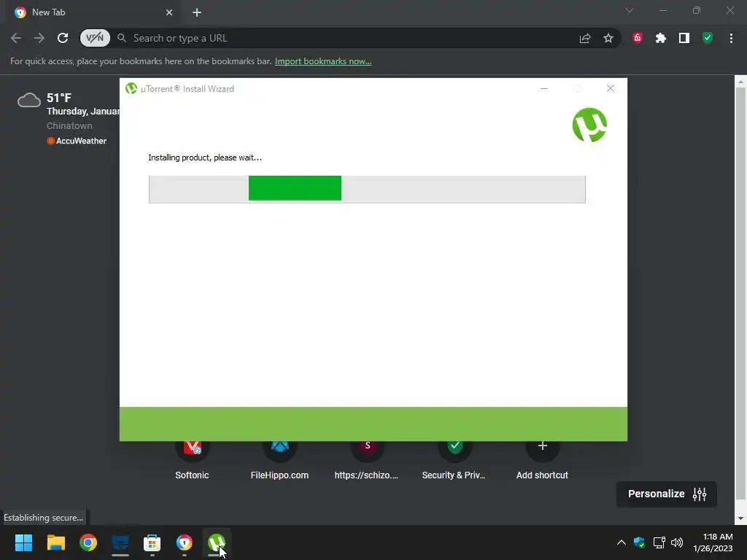The height and width of the screenshot is (560, 747).
Task: Click the Add shortcut tile
Action: coord(542,460)
